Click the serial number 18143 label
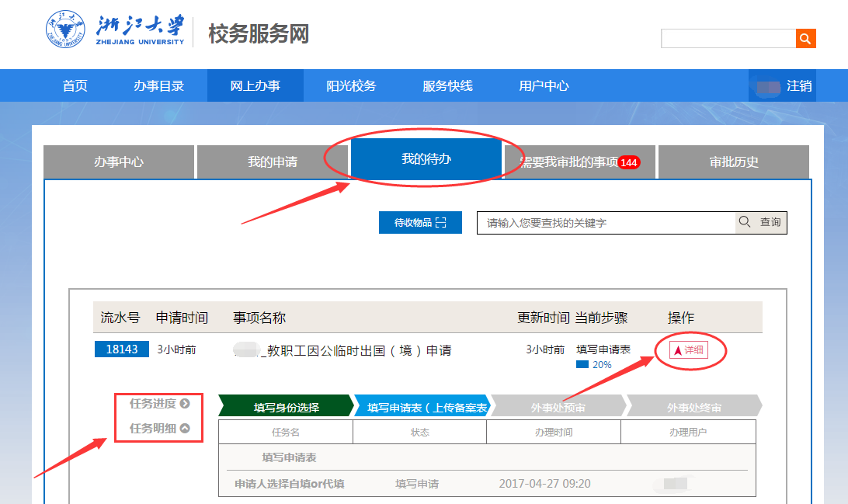The width and height of the screenshot is (848, 504). (x=122, y=349)
